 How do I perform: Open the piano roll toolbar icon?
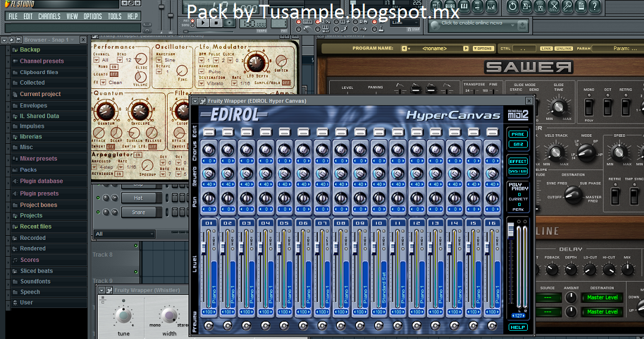click(464, 6)
